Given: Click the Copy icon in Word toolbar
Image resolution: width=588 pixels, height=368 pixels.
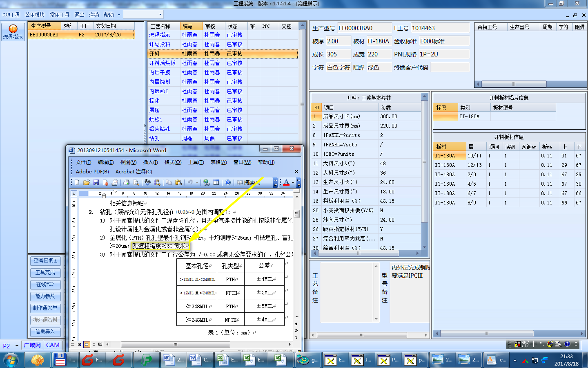Looking at the screenshot, I should (169, 182).
